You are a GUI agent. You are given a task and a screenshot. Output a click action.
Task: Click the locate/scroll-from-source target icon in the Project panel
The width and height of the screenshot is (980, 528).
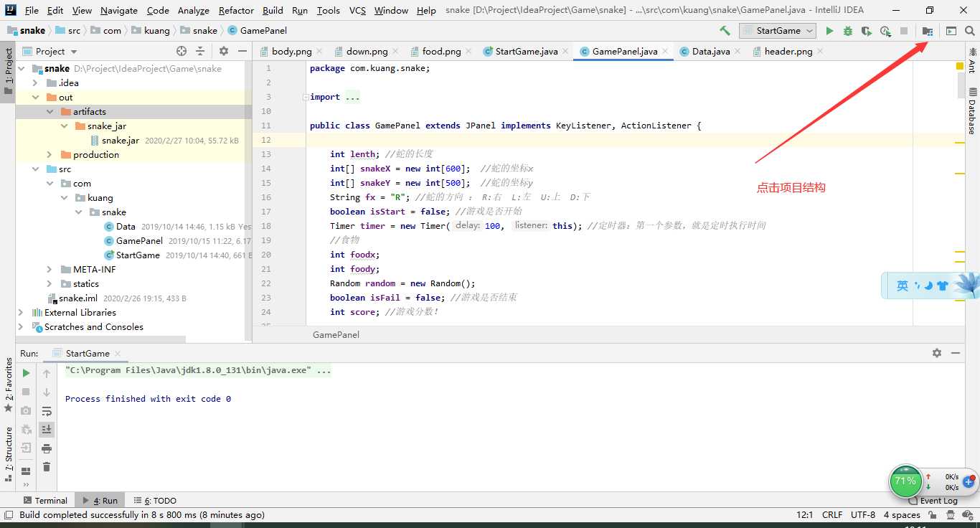pyautogui.click(x=182, y=51)
